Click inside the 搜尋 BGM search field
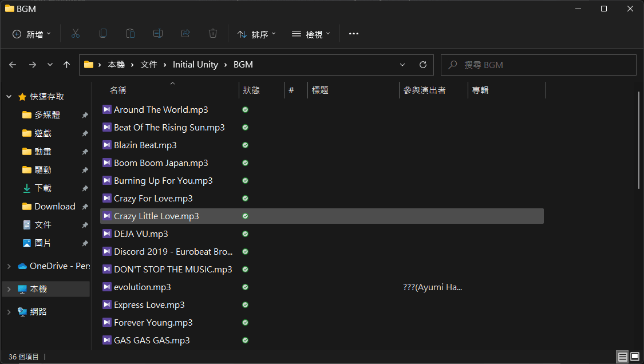This screenshot has height=364, width=644. click(538, 65)
